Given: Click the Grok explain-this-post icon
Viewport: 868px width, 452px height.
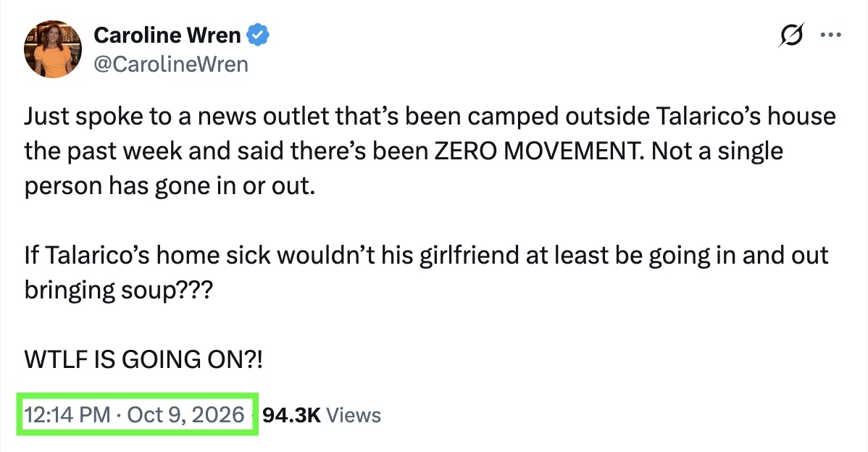Looking at the screenshot, I should coord(791,35).
